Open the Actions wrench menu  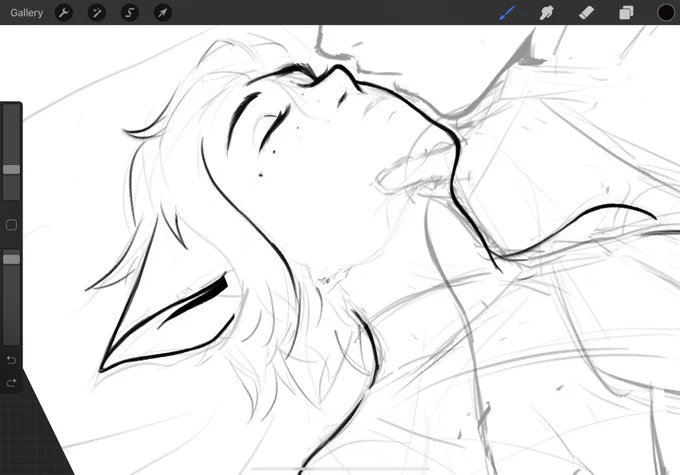[x=64, y=13]
